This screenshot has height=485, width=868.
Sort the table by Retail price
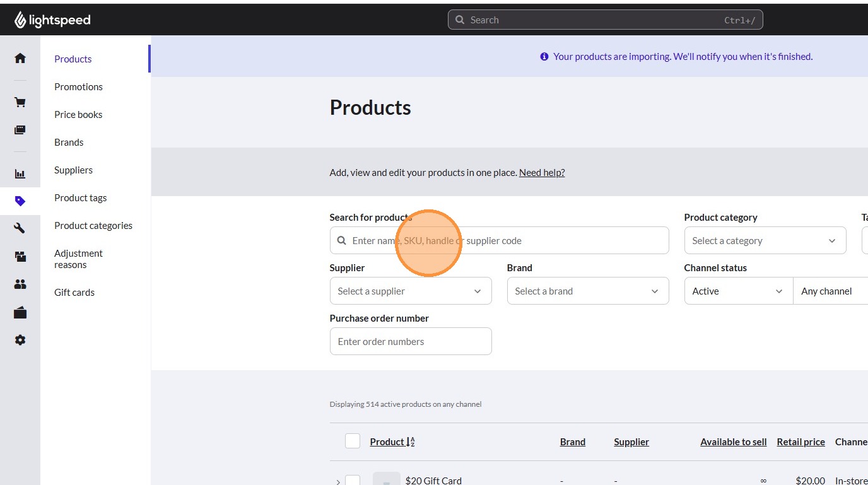801,442
